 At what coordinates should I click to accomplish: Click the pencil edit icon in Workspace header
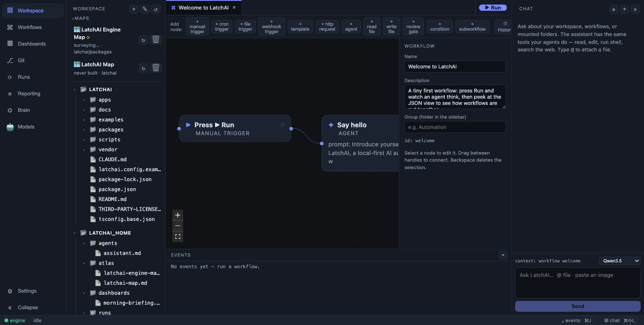145,9
